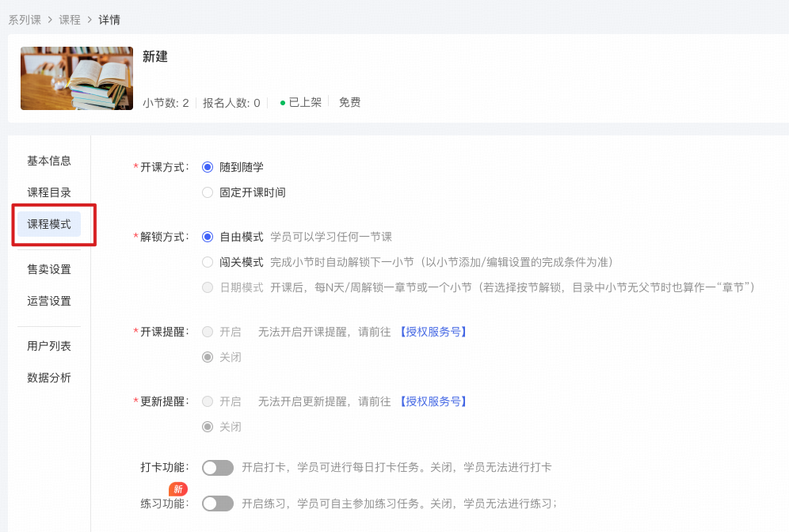Click the 开课方式 field label

[x=162, y=167]
